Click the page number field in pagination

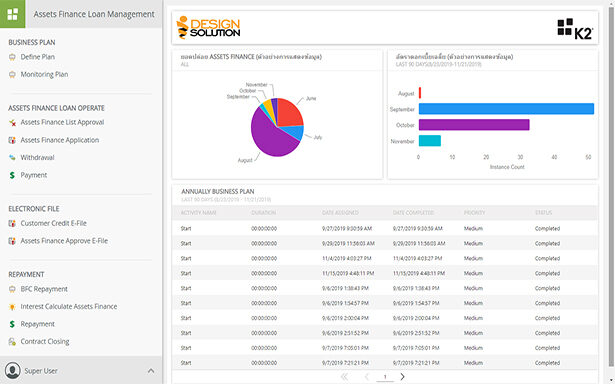[385, 377]
